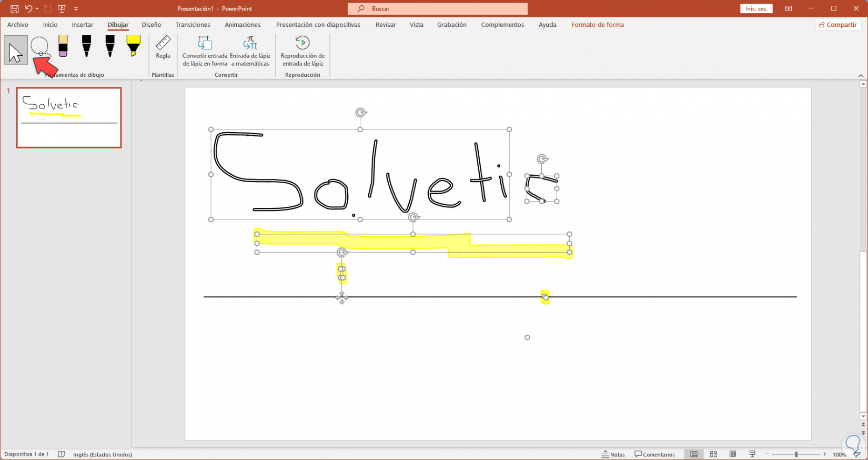Activate the Lasso selection tool
The height and width of the screenshot is (460, 868).
pos(39,47)
